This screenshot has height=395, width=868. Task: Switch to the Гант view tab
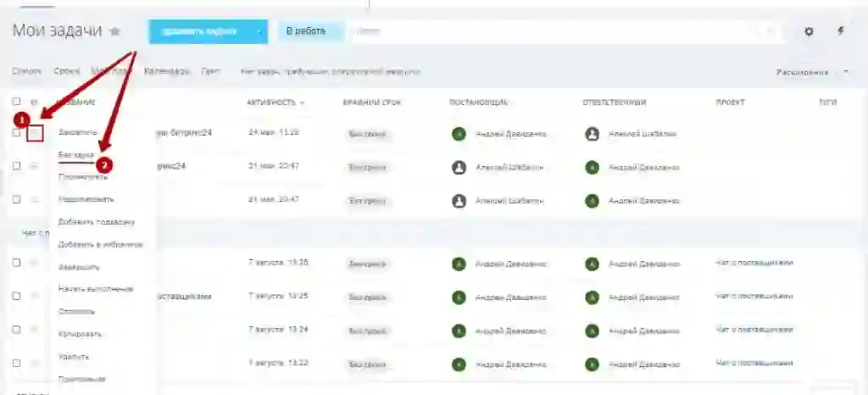pyautogui.click(x=211, y=71)
